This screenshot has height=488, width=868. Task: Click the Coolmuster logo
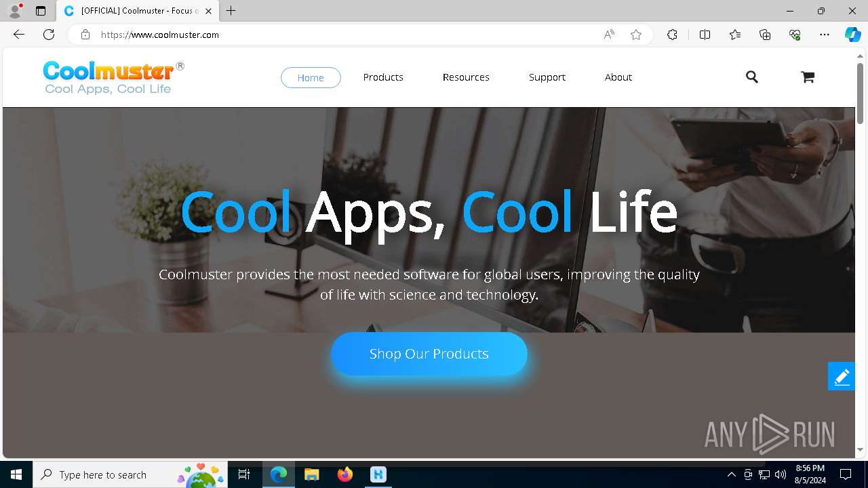tap(113, 77)
